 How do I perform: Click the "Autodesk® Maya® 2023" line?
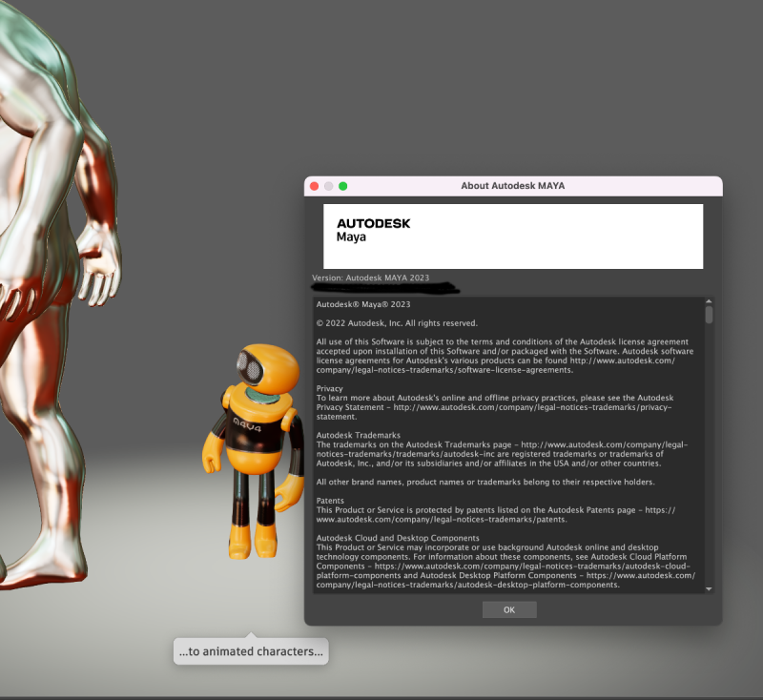pos(363,304)
